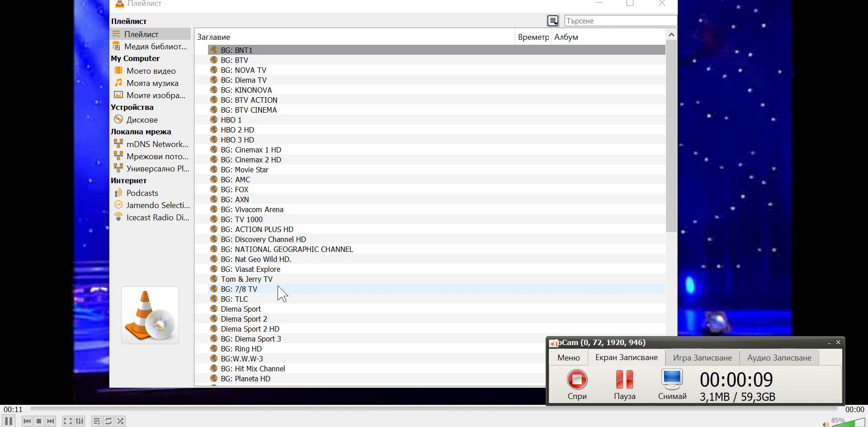Pause the VLC playback
The height and width of the screenshot is (427, 868).
click(9, 421)
